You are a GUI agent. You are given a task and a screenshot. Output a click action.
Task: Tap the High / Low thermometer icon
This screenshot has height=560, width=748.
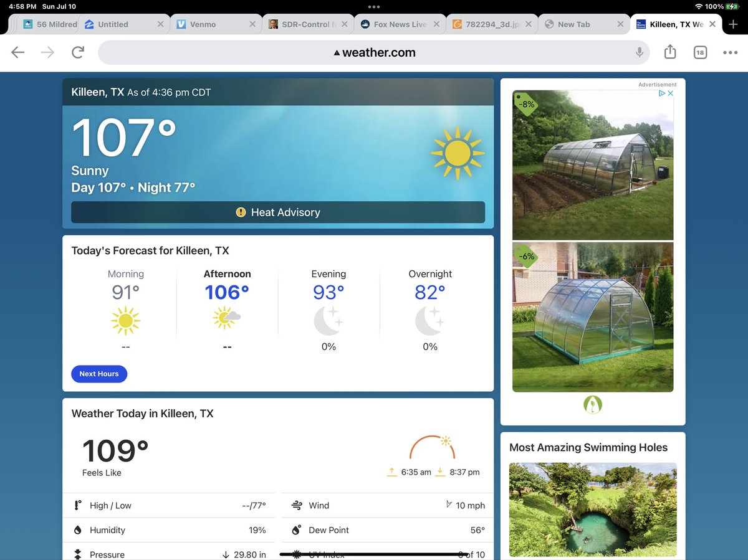point(77,505)
